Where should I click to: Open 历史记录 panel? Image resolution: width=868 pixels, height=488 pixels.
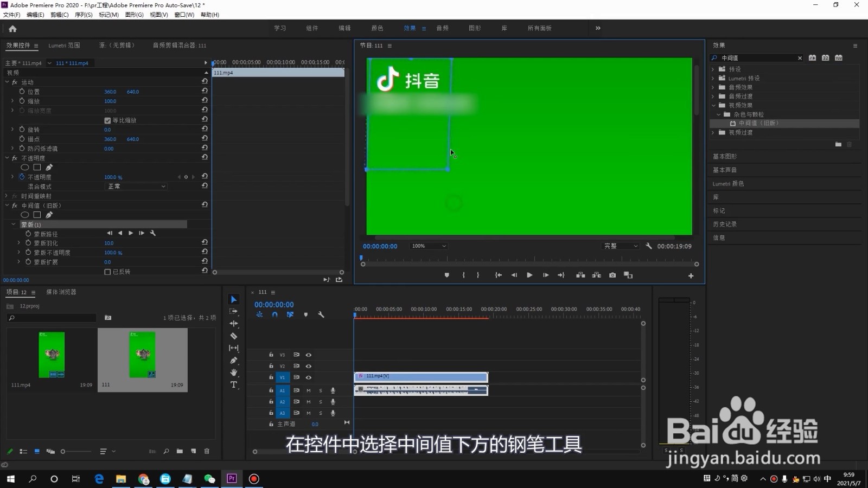(725, 224)
